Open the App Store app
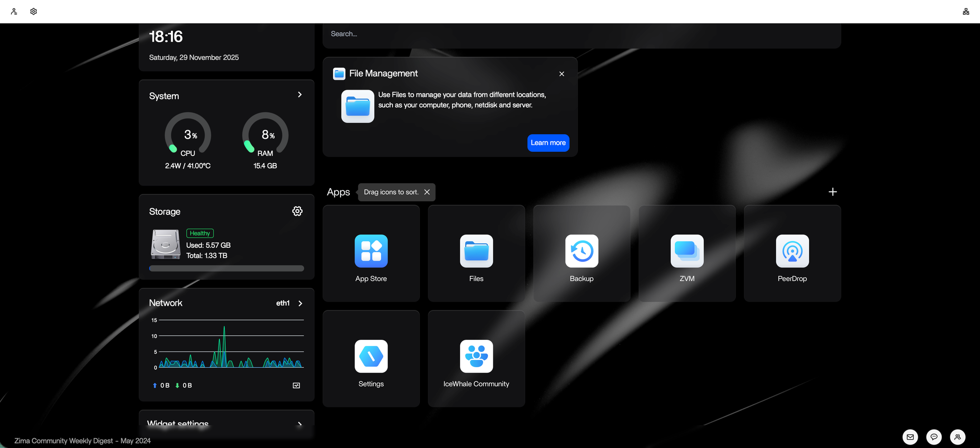 point(371,252)
